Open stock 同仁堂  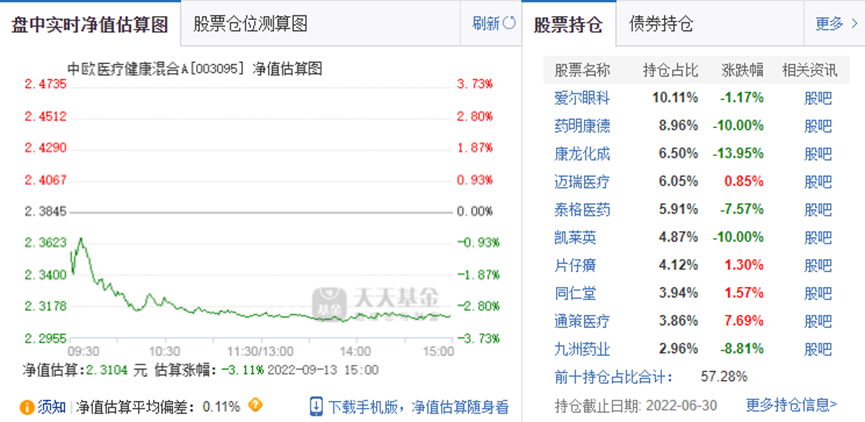click(x=575, y=292)
